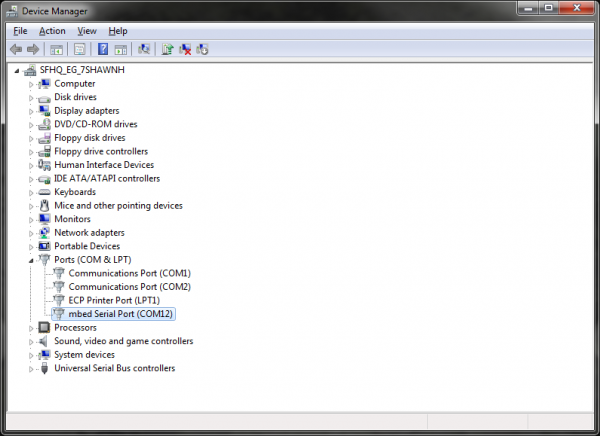Open the File menu

point(20,31)
